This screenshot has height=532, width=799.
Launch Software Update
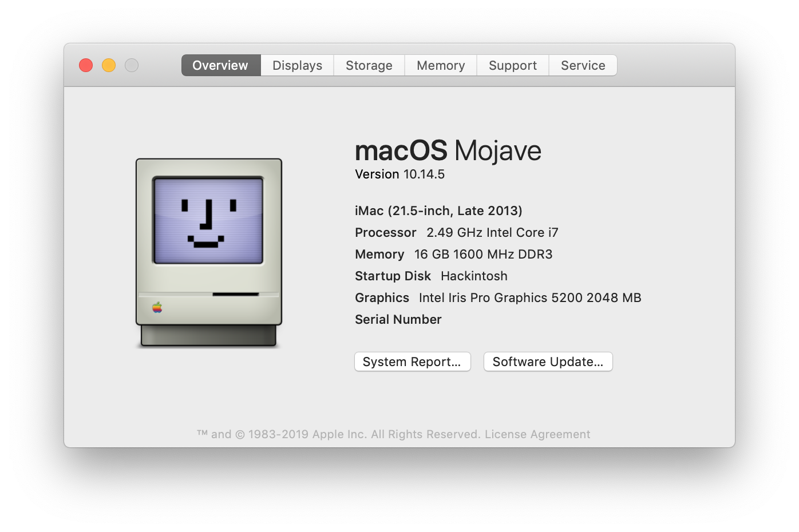pyautogui.click(x=548, y=362)
